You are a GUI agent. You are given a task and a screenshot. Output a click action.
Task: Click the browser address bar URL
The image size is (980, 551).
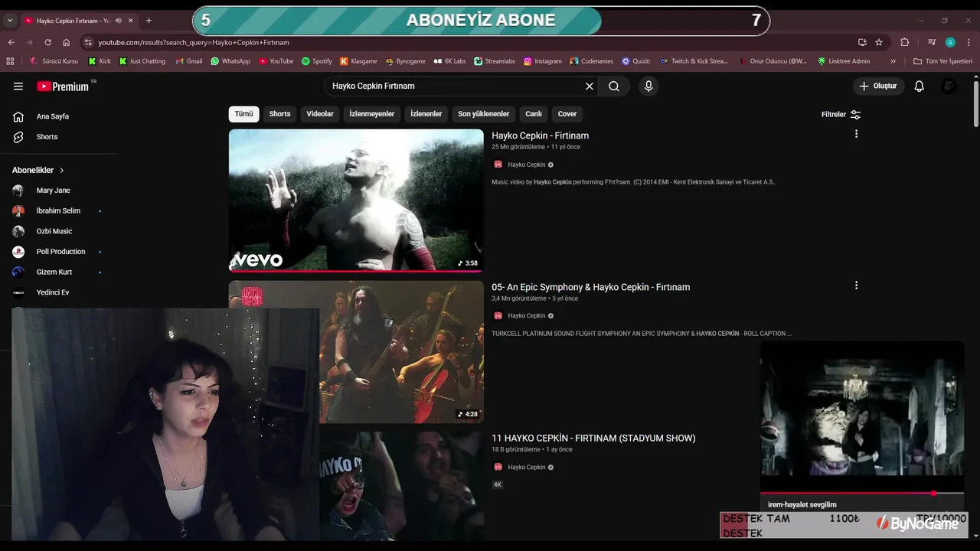pos(194,43)
